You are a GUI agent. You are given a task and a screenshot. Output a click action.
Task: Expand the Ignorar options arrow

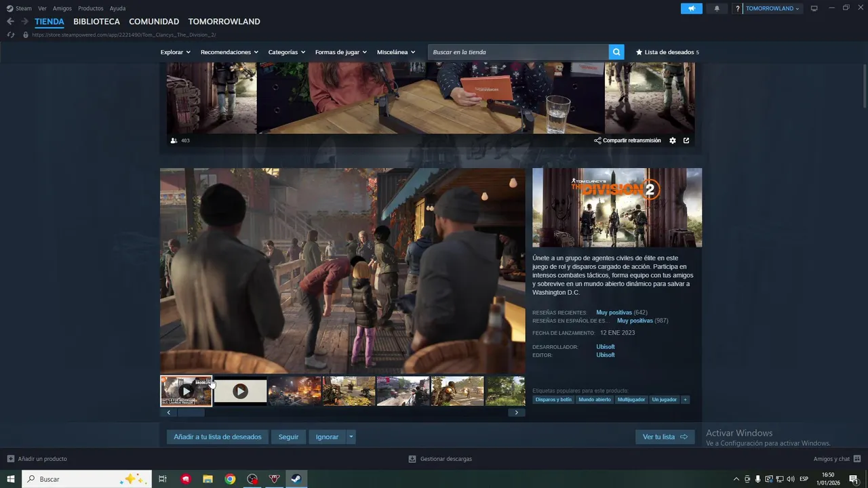[351, 437]
